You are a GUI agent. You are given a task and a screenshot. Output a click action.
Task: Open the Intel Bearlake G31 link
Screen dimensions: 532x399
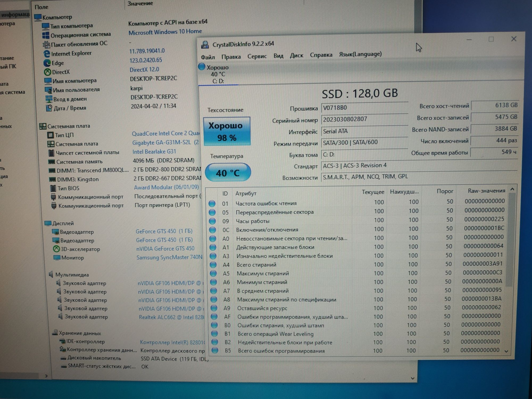coord(154,152)
